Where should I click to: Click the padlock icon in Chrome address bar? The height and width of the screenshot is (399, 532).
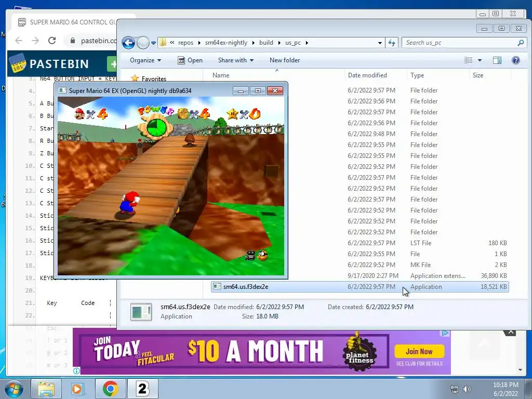pyautogui.click(x=73, y=41)
